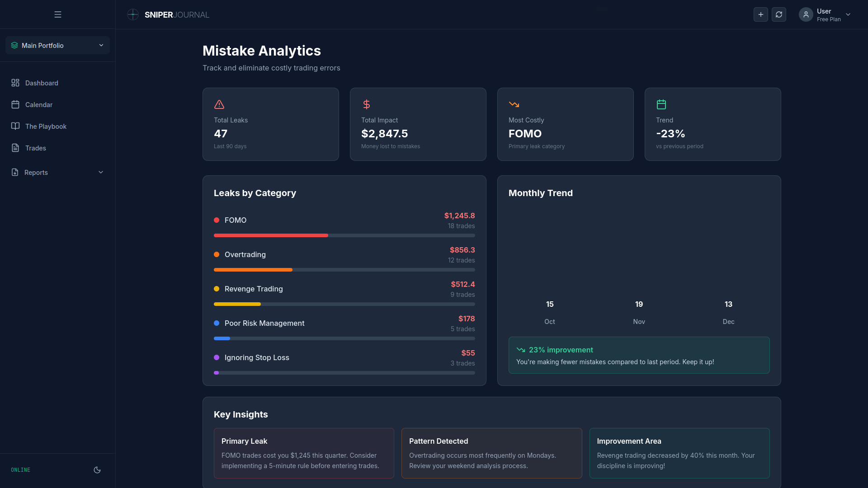Open the Improvement Area insight card
Viewport: 868px width, 488px height.
(x=679, y=453)
